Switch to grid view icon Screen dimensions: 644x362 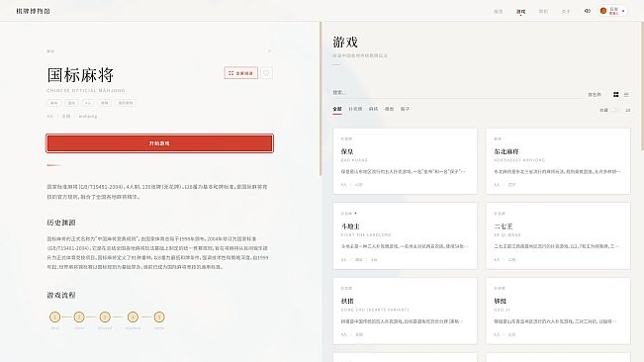point(615,94)
